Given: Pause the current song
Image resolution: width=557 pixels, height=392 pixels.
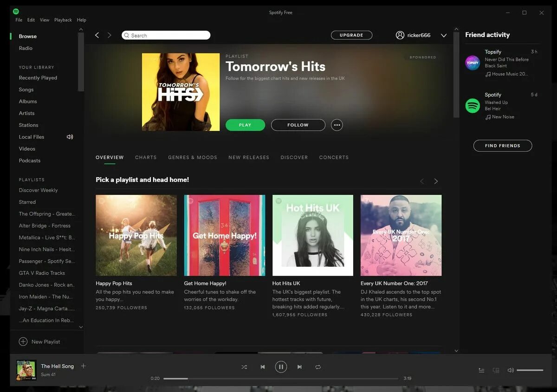Looking at the screenshot, I should [281, 367].
